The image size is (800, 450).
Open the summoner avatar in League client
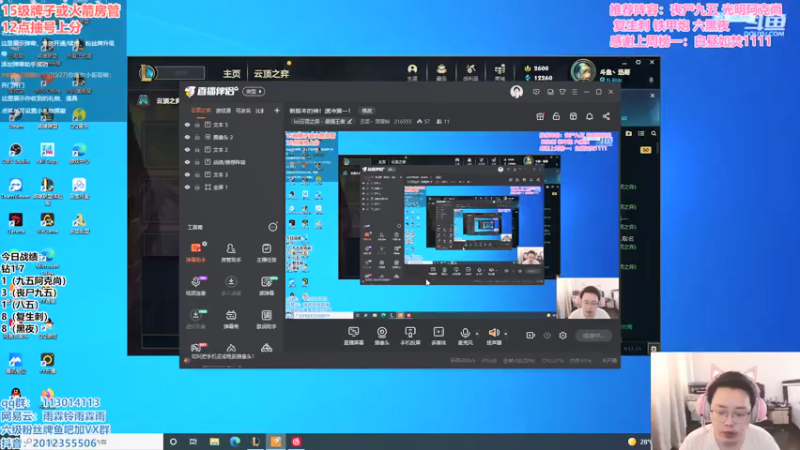[583, 71]
